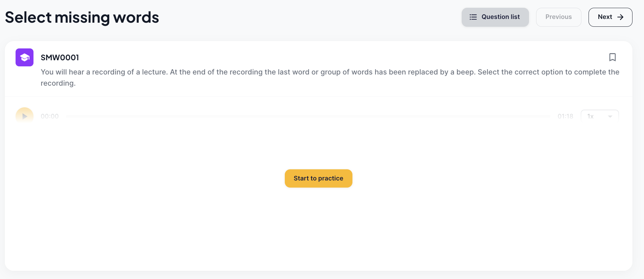Screen dimensions: 644x279
Task: Click the list icon beside Question list
Action: (x=473, y=17)
